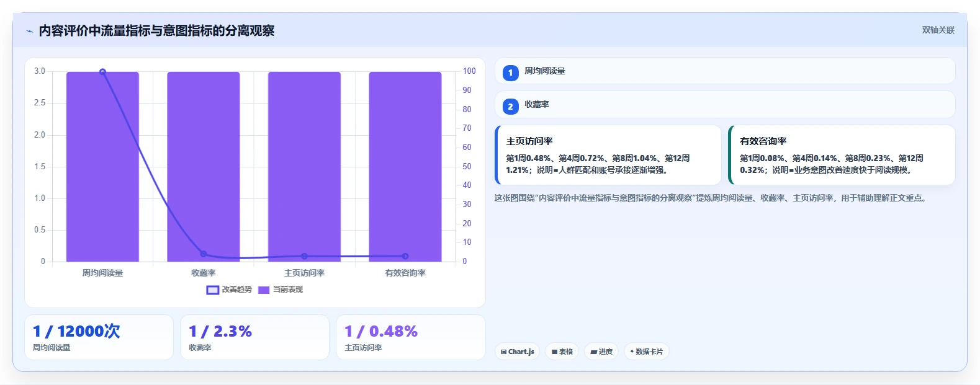980x385 pixels.
Task: Click the 进度 tag chip
Action: [x=601, y=352]
